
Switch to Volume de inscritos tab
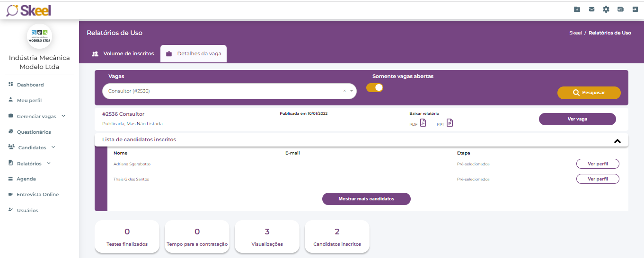[x=123, y=54]
